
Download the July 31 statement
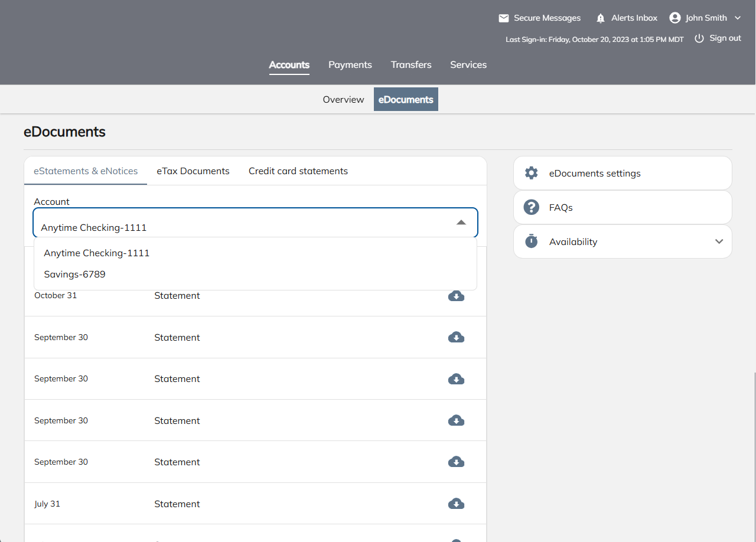click(456, 504)
